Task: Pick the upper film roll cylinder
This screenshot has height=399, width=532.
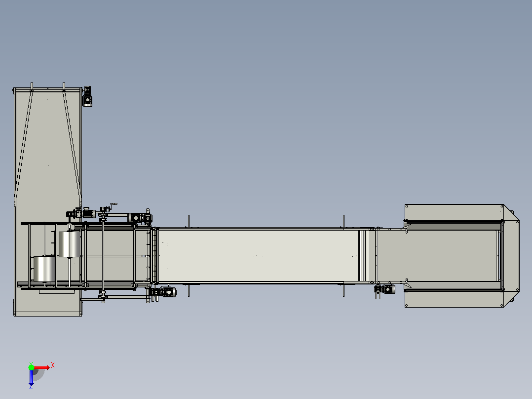Action: 70,244
